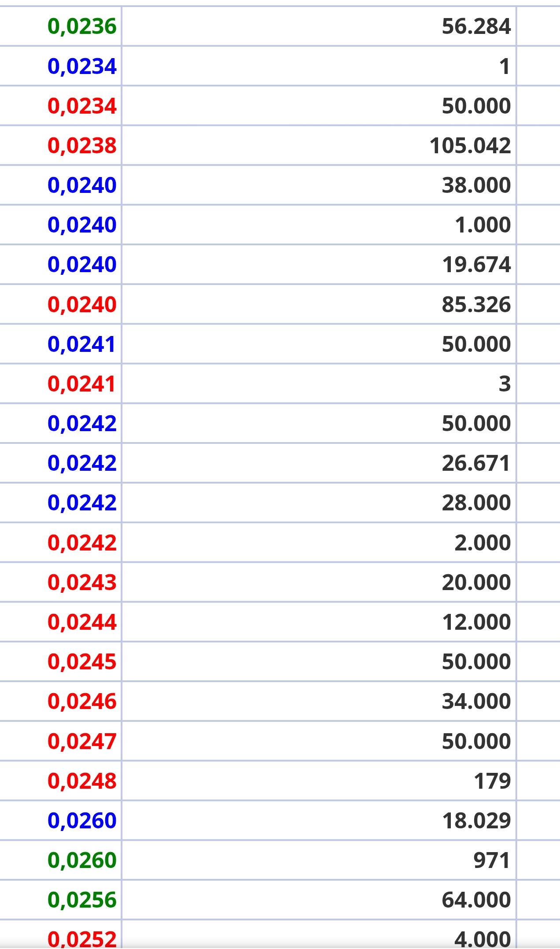560x949 pixels.
Task: Click the volume 26.671
Action: click(x=476, y=463)
